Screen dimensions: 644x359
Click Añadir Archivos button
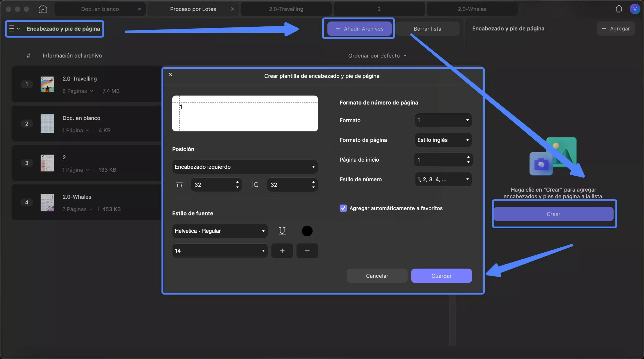pyautogui.click(x=359, y=29)
